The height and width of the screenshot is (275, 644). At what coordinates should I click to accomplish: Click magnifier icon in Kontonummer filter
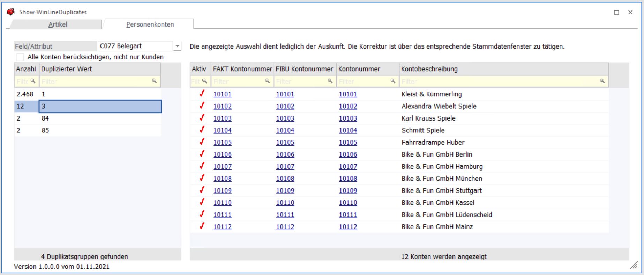click(x=393, y=81)
